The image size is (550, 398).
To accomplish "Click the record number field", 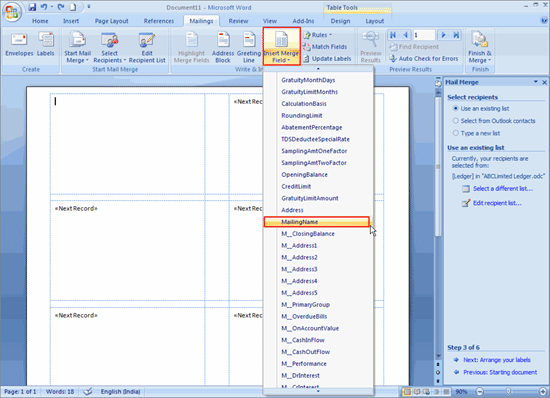I will [424, 35].
